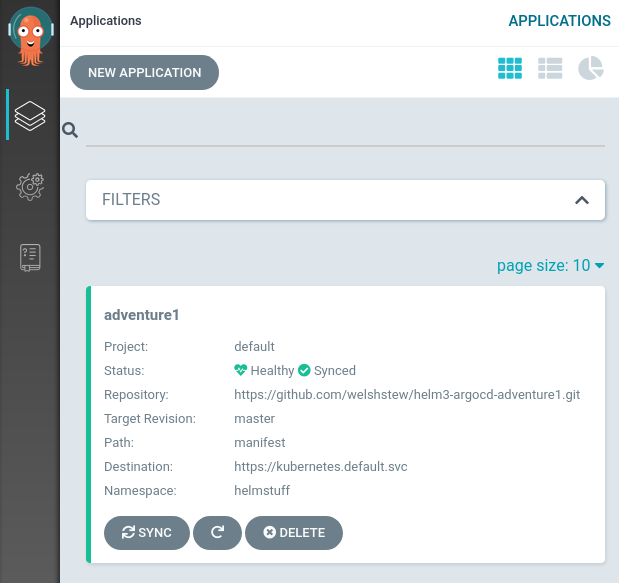Viewport: 619px width, 583px height.
Task: Switch to the tiles grid view
Action: [x=510, y=68]
